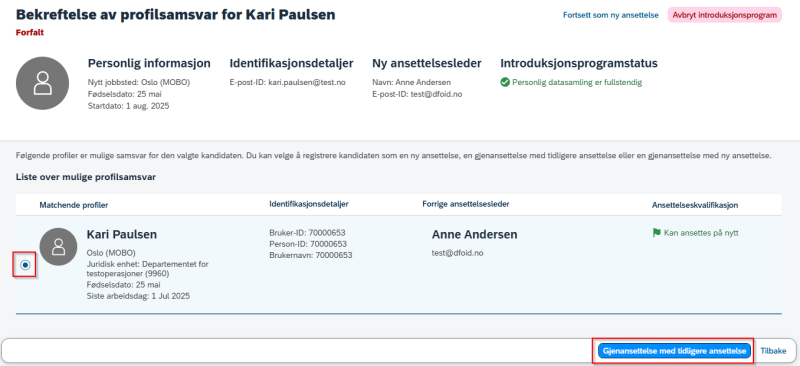Click the Person-ID: 70000653 text

click(x=308, y=244)
